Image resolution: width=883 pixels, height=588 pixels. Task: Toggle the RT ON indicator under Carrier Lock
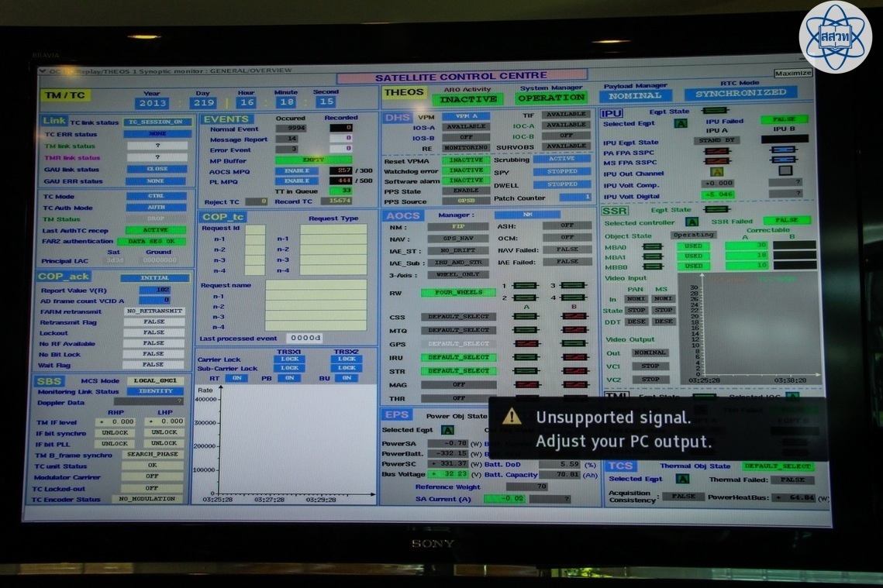236,379
